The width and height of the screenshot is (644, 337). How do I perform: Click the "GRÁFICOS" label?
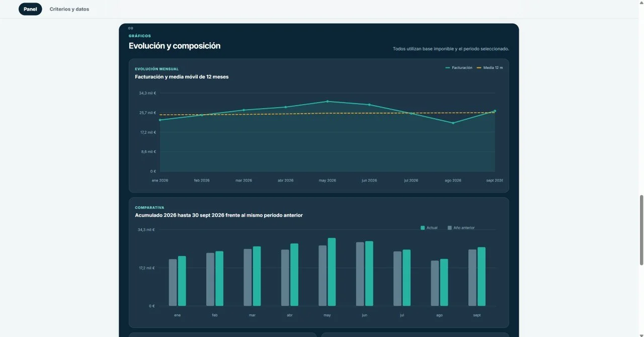[x=140, y=36]
